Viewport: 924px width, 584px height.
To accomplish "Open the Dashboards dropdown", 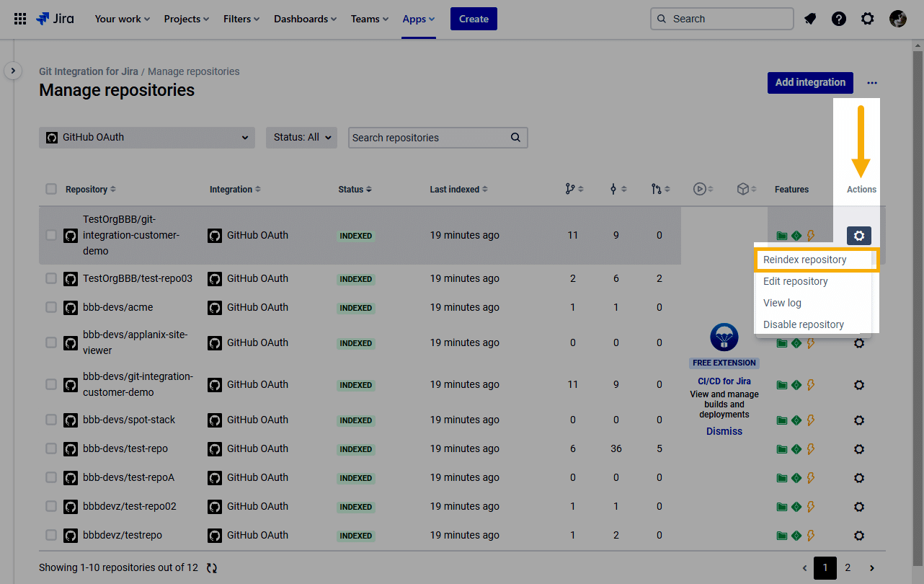I will 306,19.
